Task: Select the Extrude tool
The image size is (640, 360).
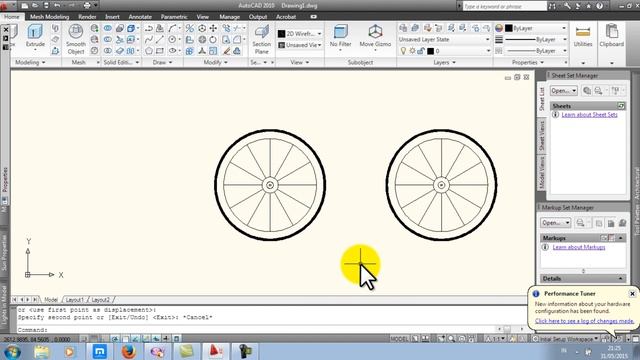Action: (35, 36)
